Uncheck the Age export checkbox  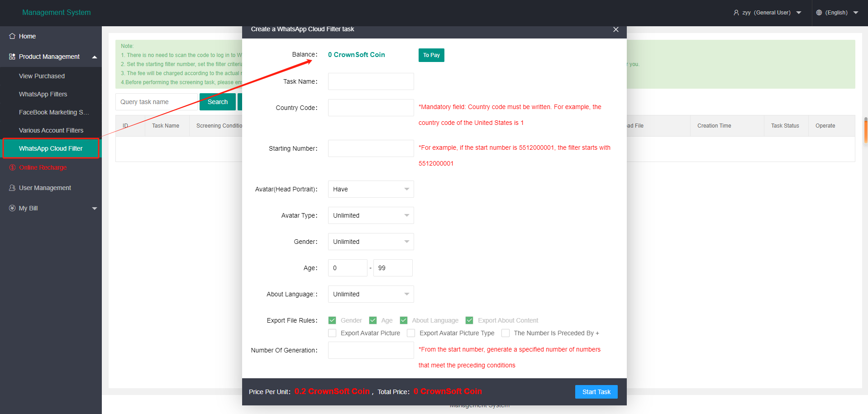(373, 320)
